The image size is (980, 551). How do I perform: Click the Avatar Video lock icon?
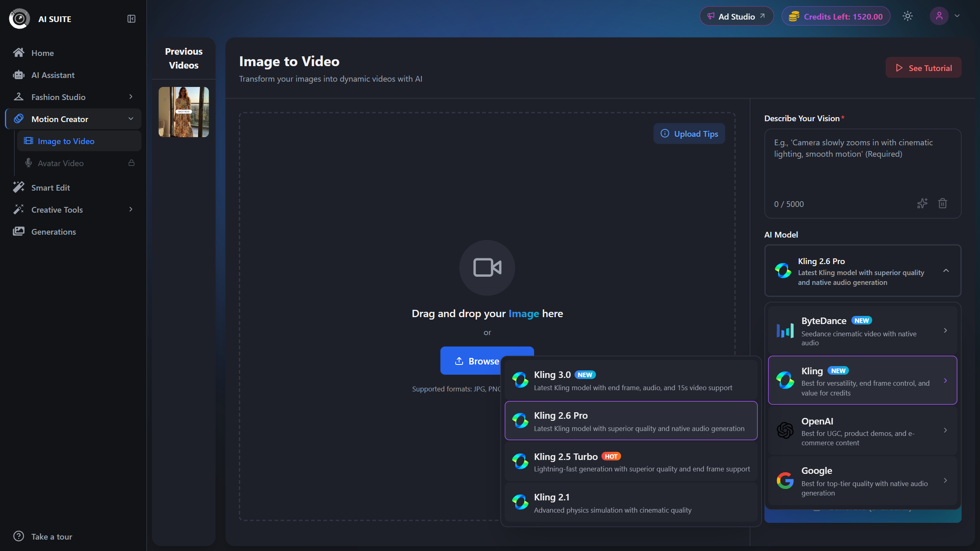pos(131,163)
